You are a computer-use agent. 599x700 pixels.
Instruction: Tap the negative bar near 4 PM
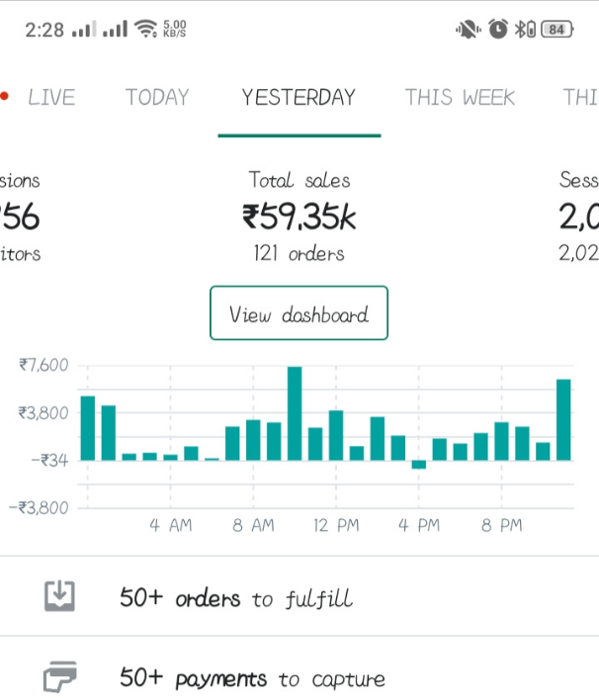click(419, 464)
